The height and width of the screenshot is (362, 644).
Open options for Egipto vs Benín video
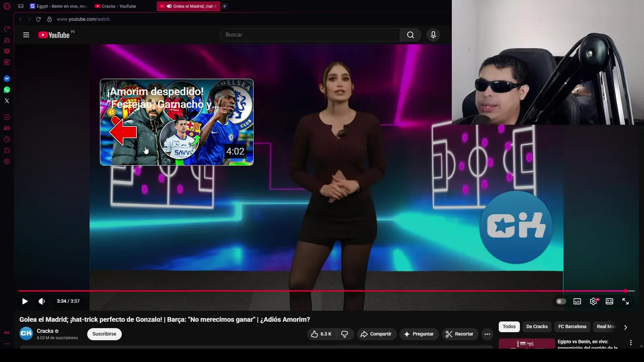(x=631, y=343)
